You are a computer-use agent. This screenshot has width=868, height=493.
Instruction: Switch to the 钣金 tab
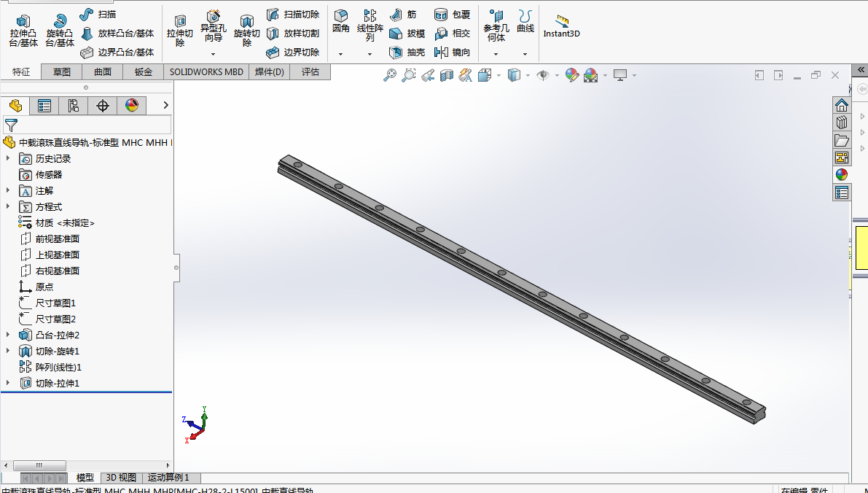tap(144, 72)
